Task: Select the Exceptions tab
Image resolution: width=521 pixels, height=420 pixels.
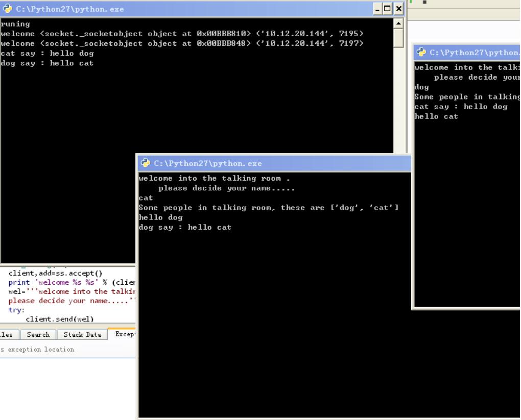Action: point(122,334)
